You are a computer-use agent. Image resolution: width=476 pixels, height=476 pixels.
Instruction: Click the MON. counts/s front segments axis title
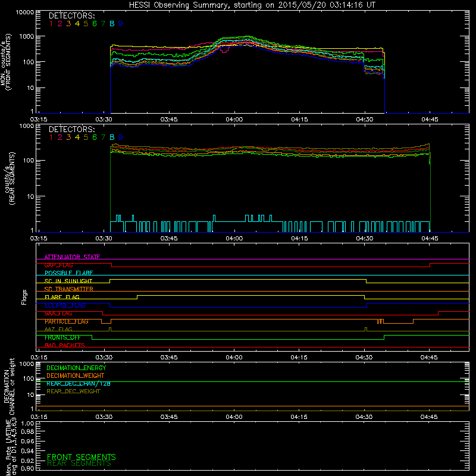tap(6, 62)
